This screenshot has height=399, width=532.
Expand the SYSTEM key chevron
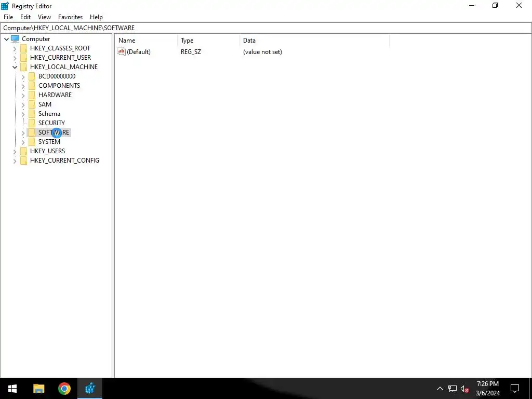click(x=23, y=142)
